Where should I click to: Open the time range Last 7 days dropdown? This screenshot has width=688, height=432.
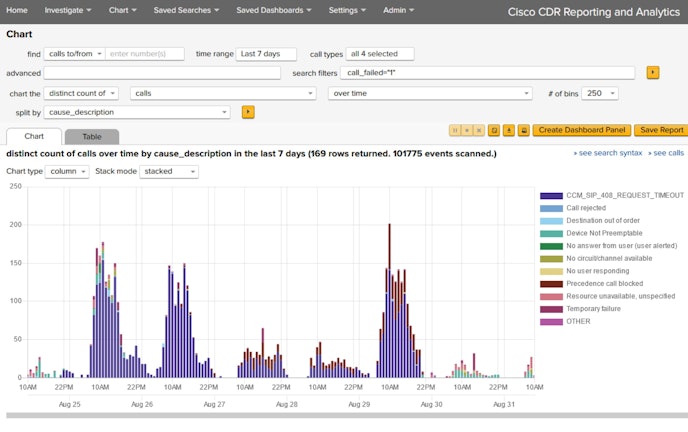pyautogui.click(x=266, y=54)
